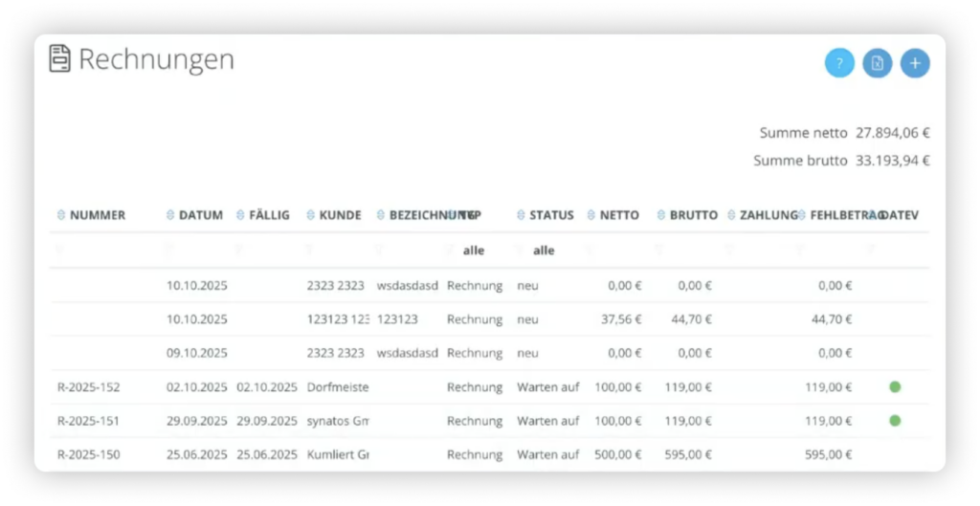Click the sort icon beside DATUM

[171, 215]
